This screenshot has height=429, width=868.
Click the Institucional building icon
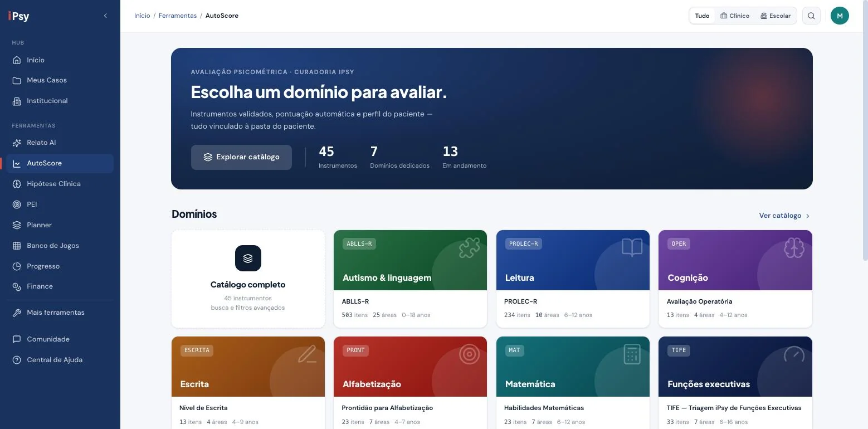17,101
